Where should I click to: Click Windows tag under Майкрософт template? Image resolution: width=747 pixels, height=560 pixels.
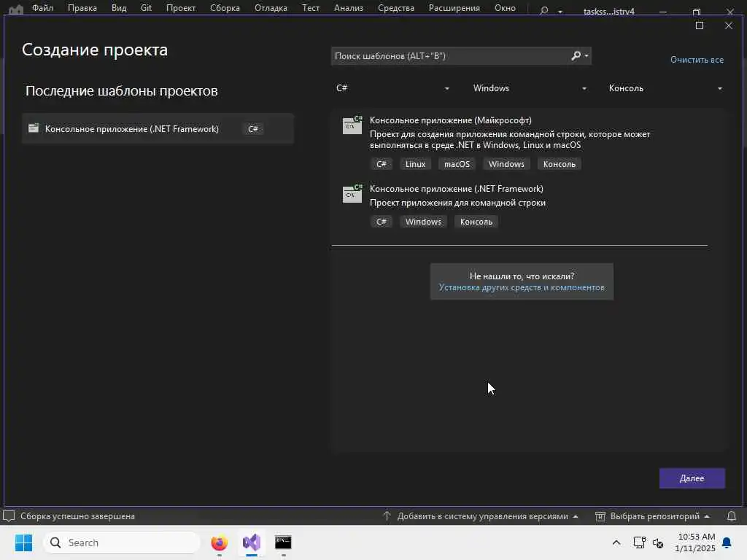tap(506, 164)
